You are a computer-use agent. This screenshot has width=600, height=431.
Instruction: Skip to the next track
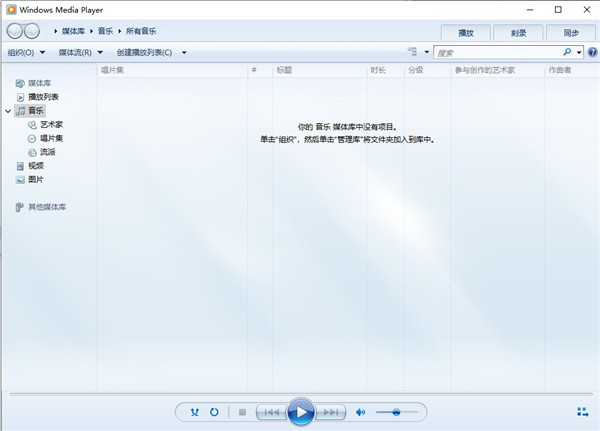[x=331, y=412]
